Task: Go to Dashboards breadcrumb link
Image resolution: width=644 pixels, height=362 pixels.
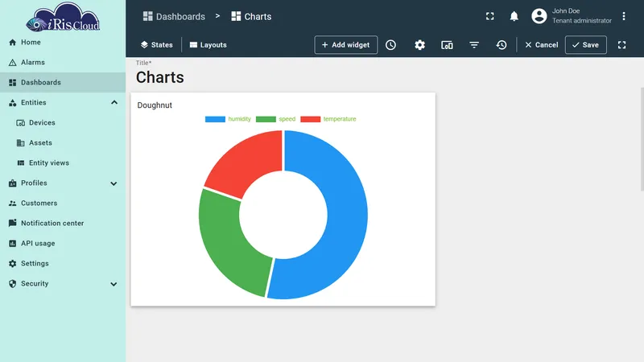Action: [x=174, y=16]
